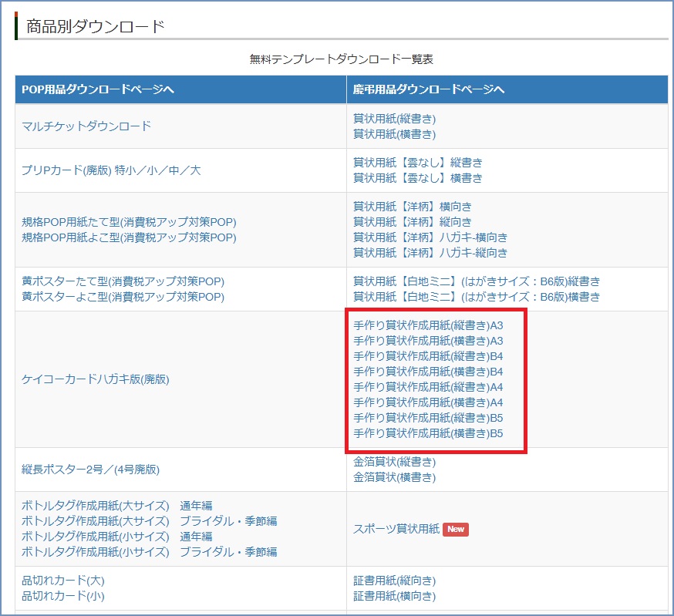Click 手作り賞状作成用紙(横書き)B5 link
The height and width of the screenshot is (616, 674).
coord(428,433)
